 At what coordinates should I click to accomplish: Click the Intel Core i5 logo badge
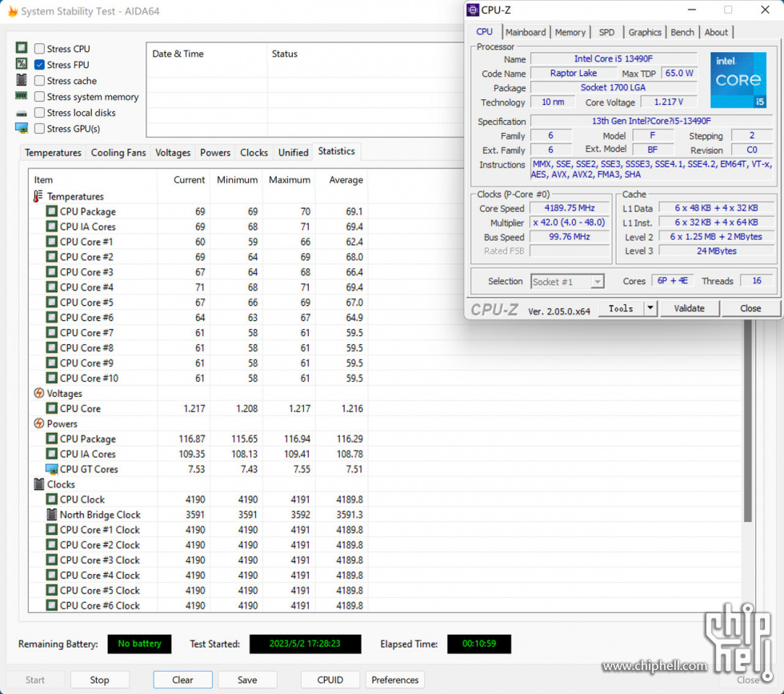click(x=738, y=80)
